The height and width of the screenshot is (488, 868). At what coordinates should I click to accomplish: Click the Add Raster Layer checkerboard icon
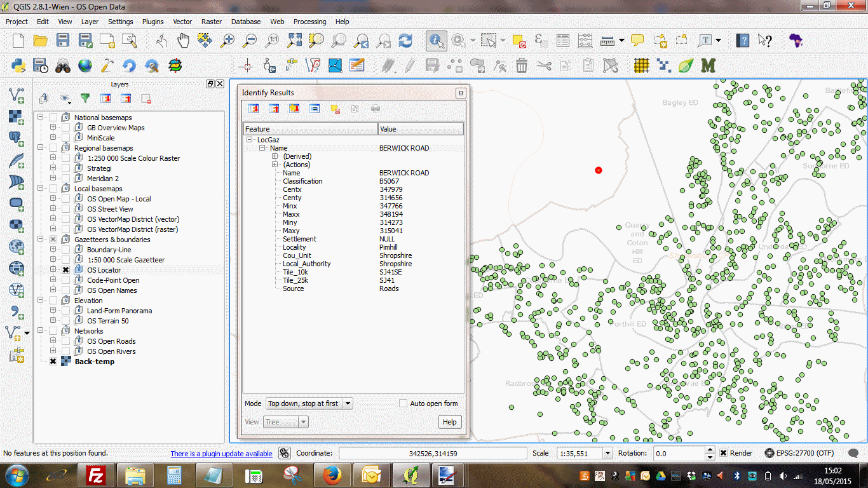(x=16, y=118)
